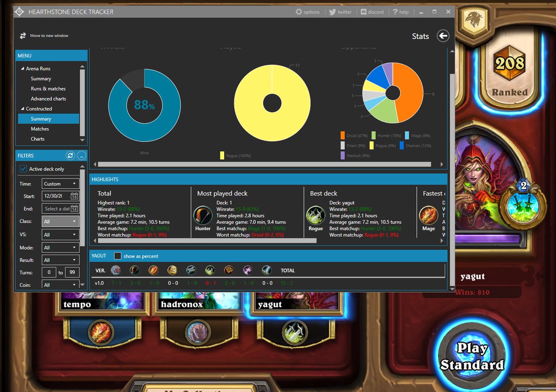Viewport: 556px width, 392px height.
Task: Select Matches under the Constructed menu
Action: [x=40, y=128]
